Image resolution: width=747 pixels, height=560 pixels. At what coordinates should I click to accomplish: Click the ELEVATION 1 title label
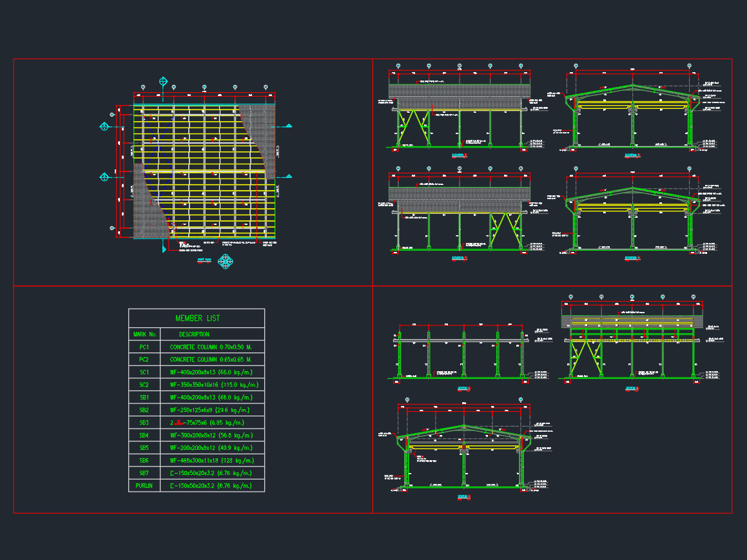(x=458, y=153)
